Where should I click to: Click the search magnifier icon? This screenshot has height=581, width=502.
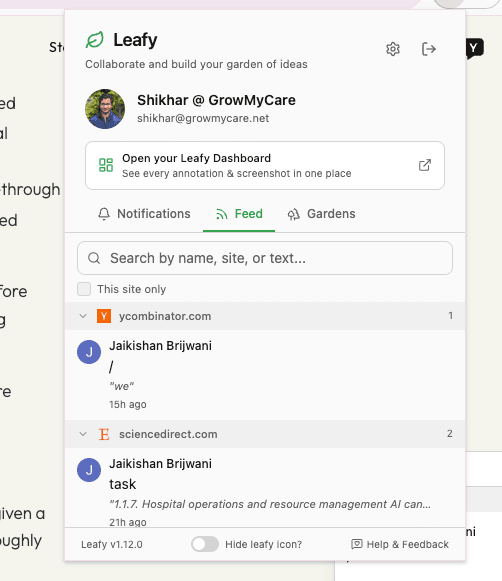(x=94, y=258)
